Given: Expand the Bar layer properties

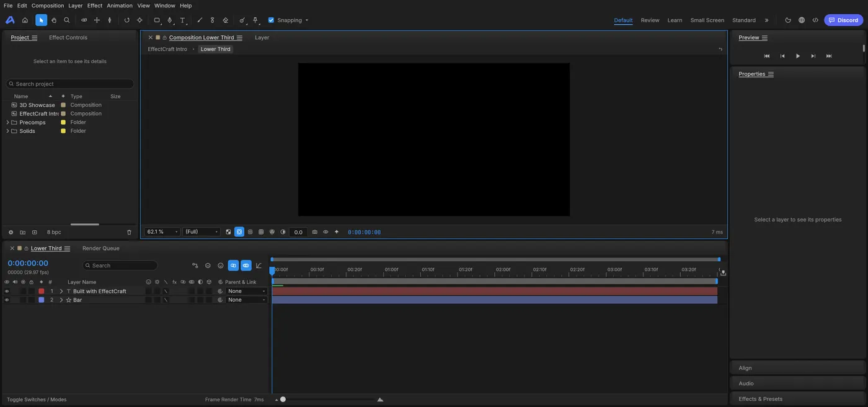Looking at the screenshot, I should coord(61,300).
